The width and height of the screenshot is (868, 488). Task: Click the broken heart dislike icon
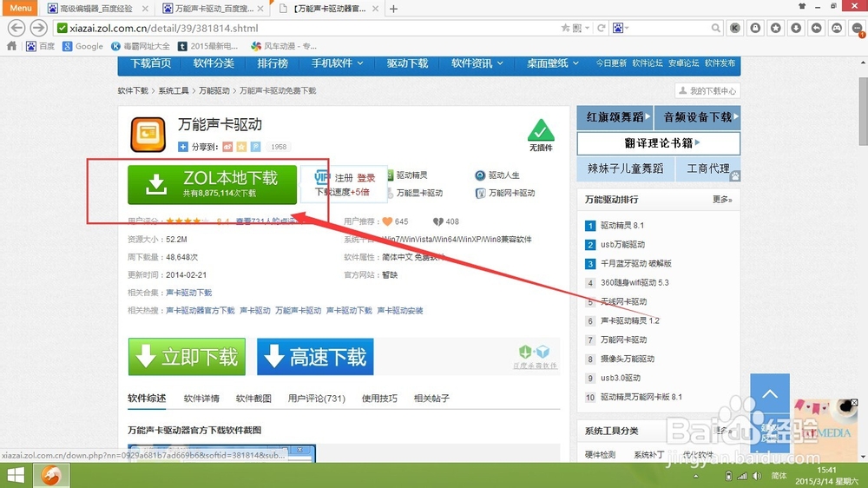(437, 221)
